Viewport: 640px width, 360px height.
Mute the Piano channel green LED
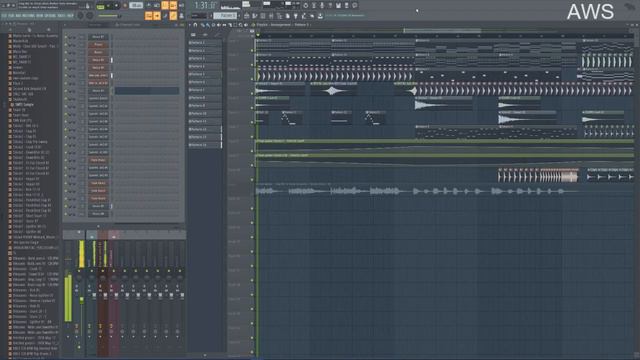(66, 44)
